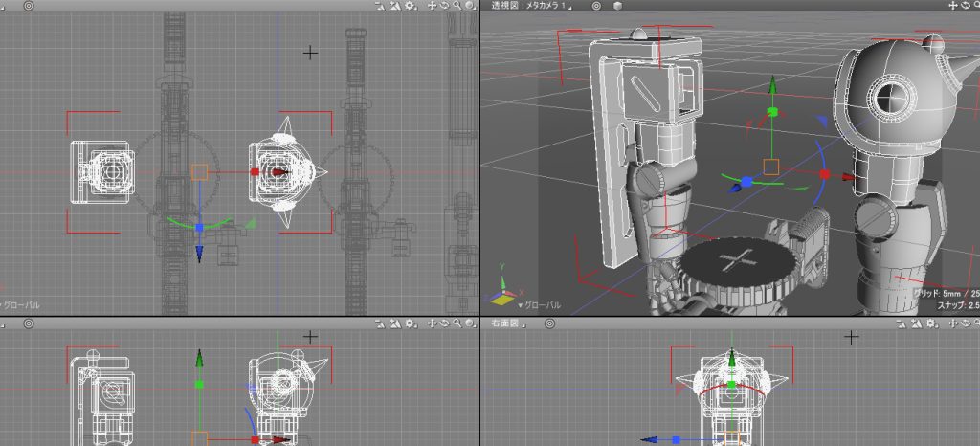Open top view gear display options
Image resolution: width=980 pixels, height=446 pixels.
tap(410, 6)
